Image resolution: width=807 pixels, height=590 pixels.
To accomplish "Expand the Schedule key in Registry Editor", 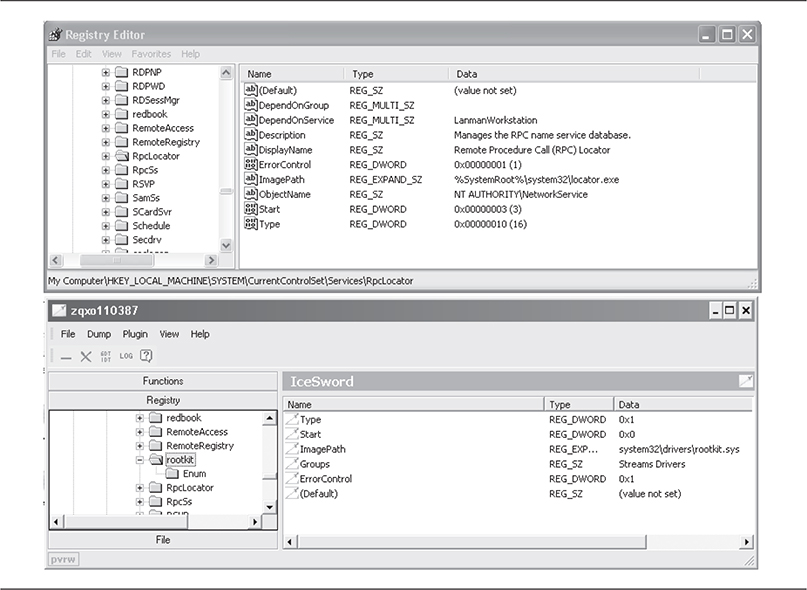I will [x=106, y=226].
